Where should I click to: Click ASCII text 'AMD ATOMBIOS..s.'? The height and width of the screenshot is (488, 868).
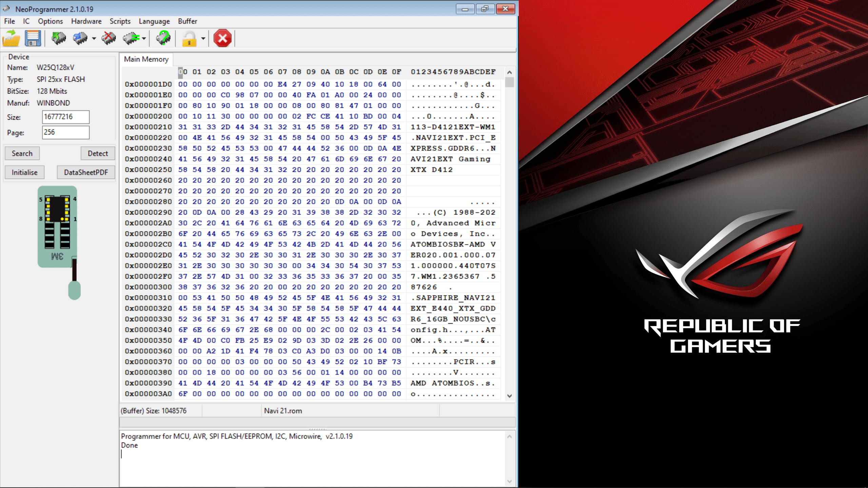click(453, 383)
